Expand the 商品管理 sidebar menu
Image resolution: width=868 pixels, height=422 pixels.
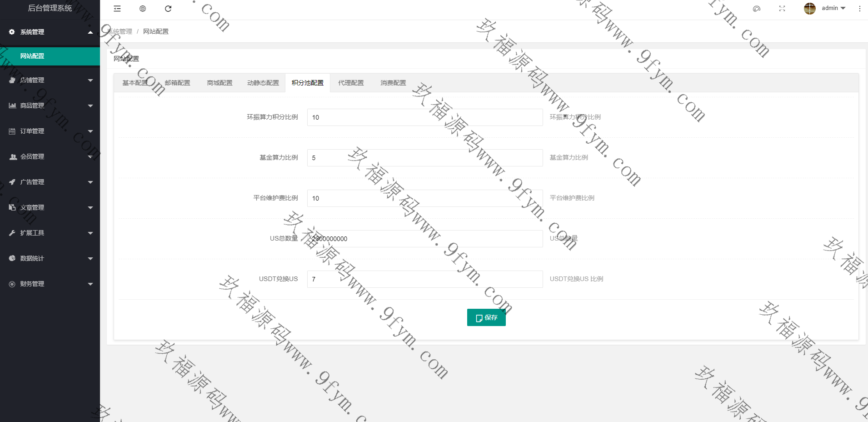50,105
